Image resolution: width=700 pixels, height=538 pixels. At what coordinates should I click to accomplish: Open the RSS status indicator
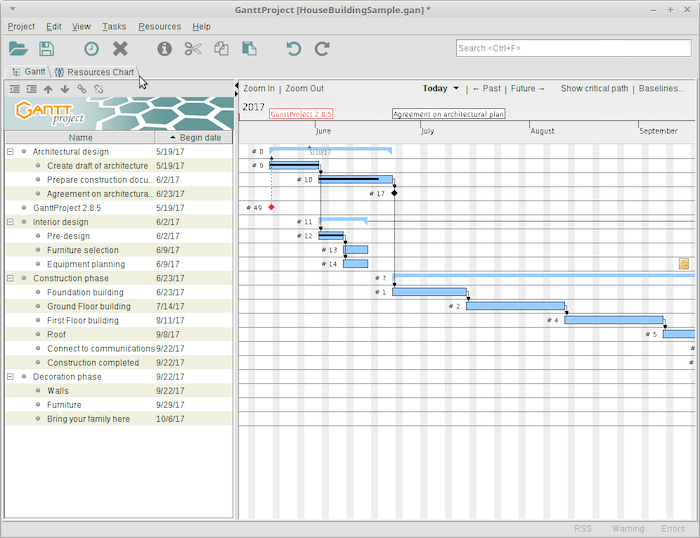point(583,529)
